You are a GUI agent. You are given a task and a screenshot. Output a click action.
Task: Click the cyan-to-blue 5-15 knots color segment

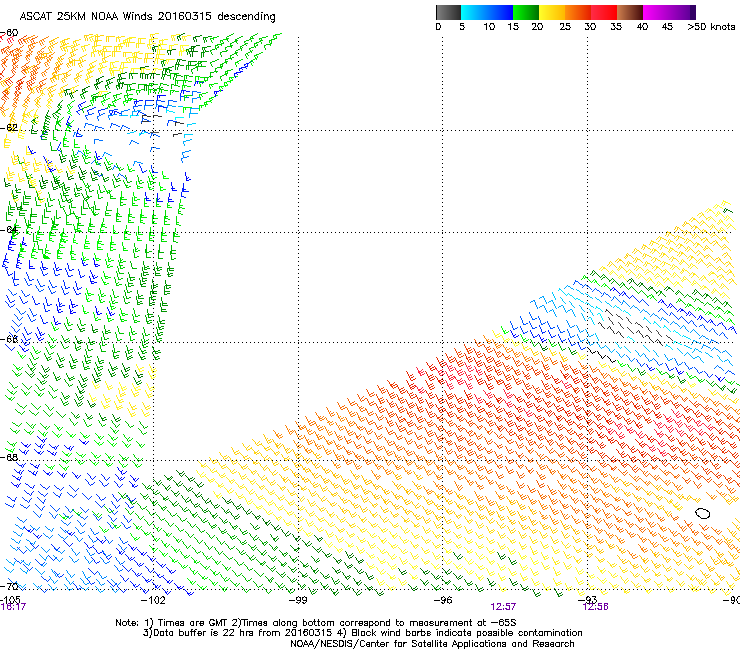[x=487, y=12]
